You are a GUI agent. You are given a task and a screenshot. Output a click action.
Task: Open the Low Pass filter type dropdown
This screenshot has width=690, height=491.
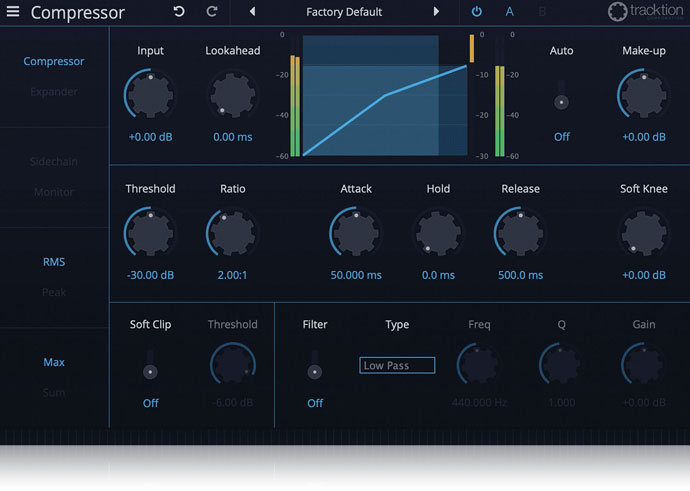point(397,366)
